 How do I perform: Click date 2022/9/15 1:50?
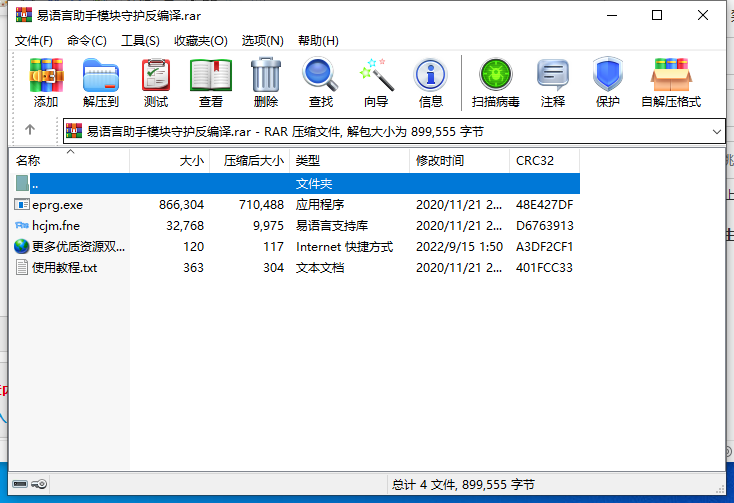tap(459, 247)
